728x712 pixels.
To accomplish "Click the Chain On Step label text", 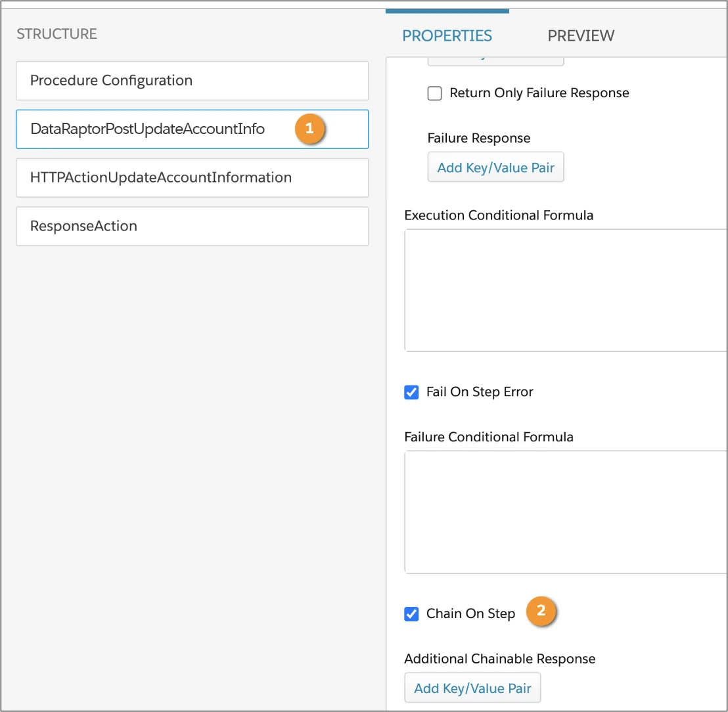I will [470, 613].
